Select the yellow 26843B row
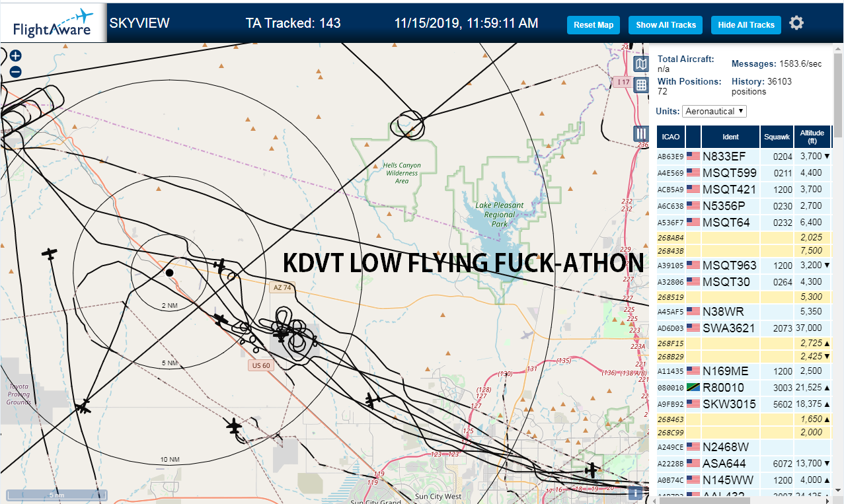This screenshot has width=844, height=504. click(x=744, y=251)
